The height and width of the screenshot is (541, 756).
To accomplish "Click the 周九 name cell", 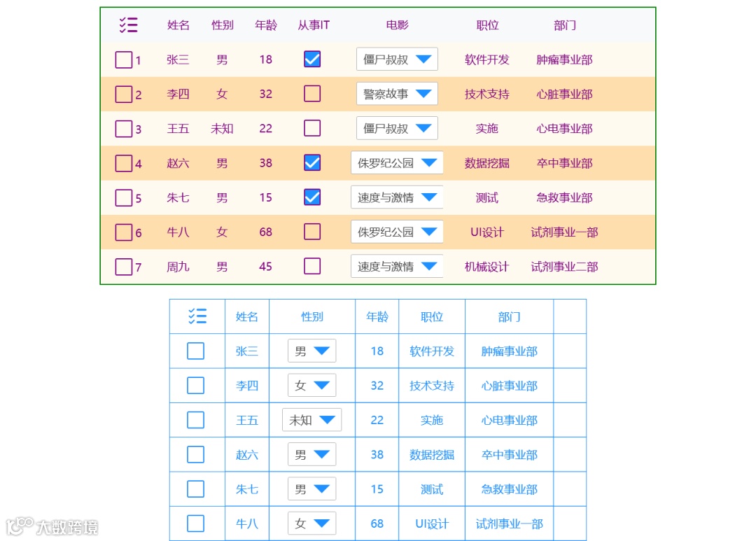I will 178,267.
